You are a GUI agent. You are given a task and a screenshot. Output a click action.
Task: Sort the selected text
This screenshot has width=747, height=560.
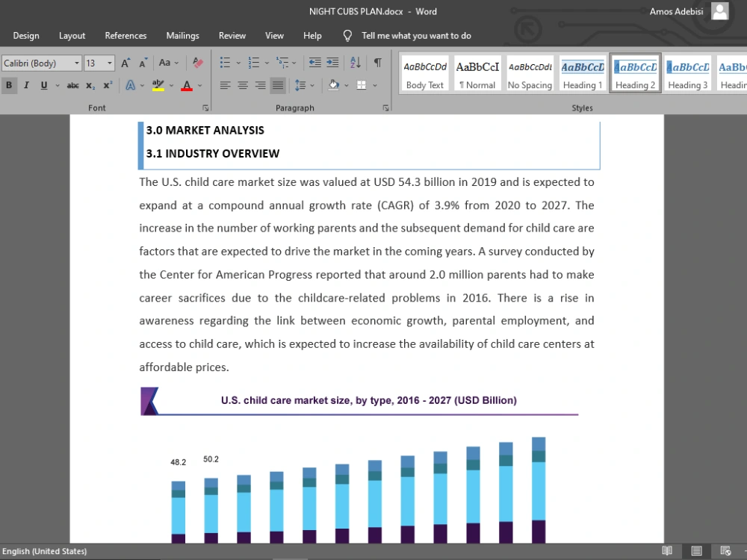(356, 63)
